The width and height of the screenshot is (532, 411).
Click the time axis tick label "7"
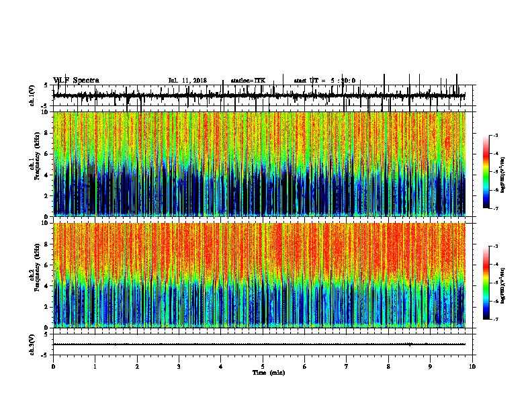(x=347, y=367)
